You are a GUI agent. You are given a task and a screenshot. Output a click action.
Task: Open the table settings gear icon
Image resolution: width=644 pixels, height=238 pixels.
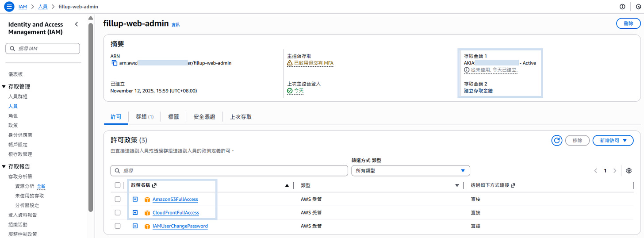[629, 171]
